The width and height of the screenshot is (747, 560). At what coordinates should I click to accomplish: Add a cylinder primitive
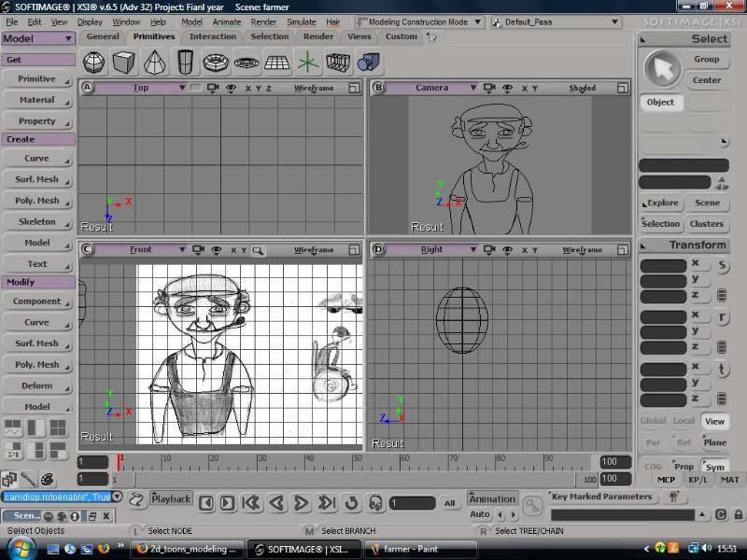pos(186,63)
